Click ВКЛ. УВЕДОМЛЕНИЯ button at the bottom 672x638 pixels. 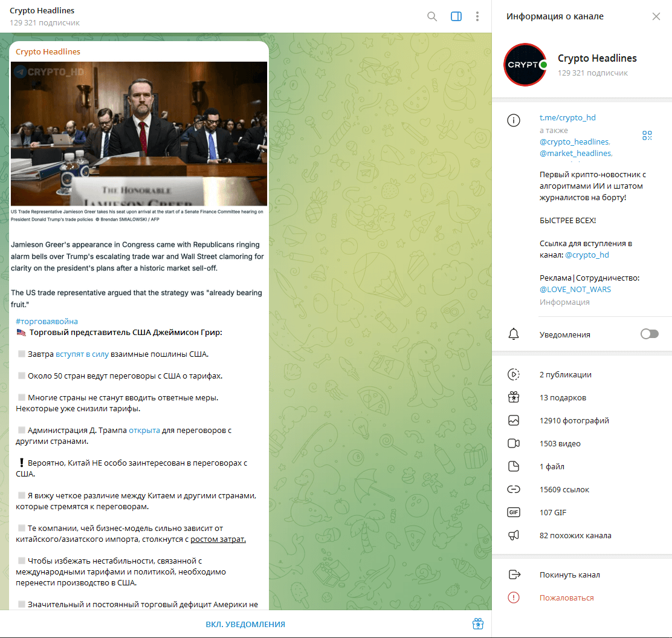point(245,624)
